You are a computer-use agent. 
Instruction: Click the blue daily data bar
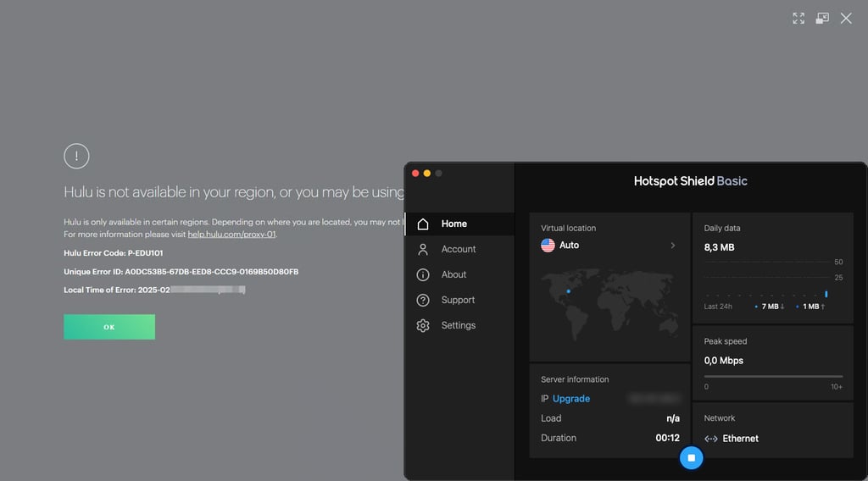coord(826,294)
